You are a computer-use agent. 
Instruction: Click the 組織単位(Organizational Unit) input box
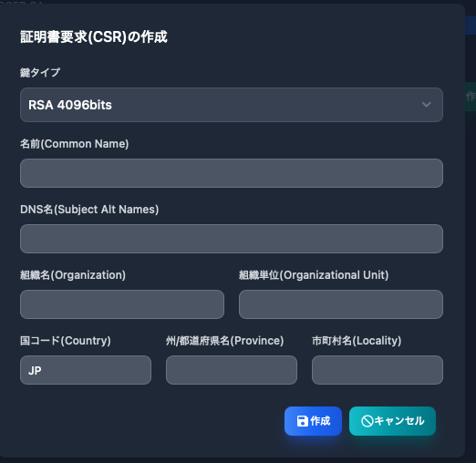pos(341,304)
